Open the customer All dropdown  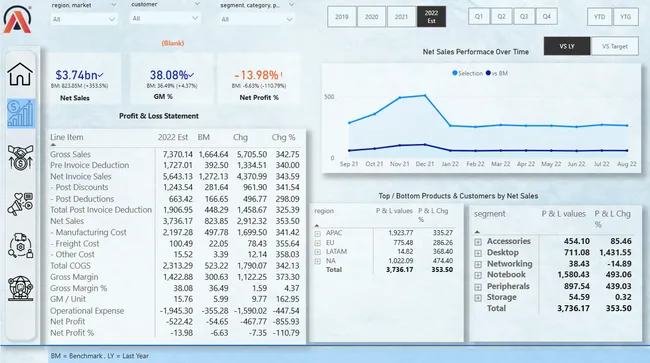(165, 18)
